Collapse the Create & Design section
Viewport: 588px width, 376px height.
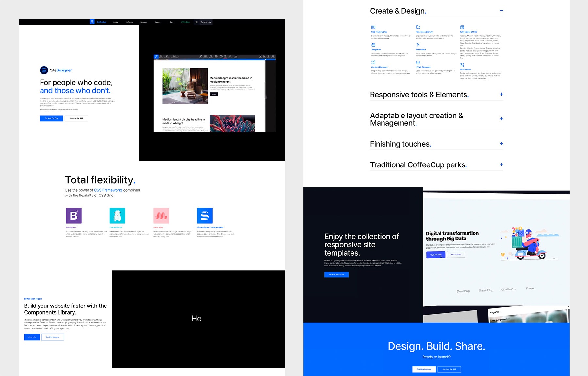501,11
